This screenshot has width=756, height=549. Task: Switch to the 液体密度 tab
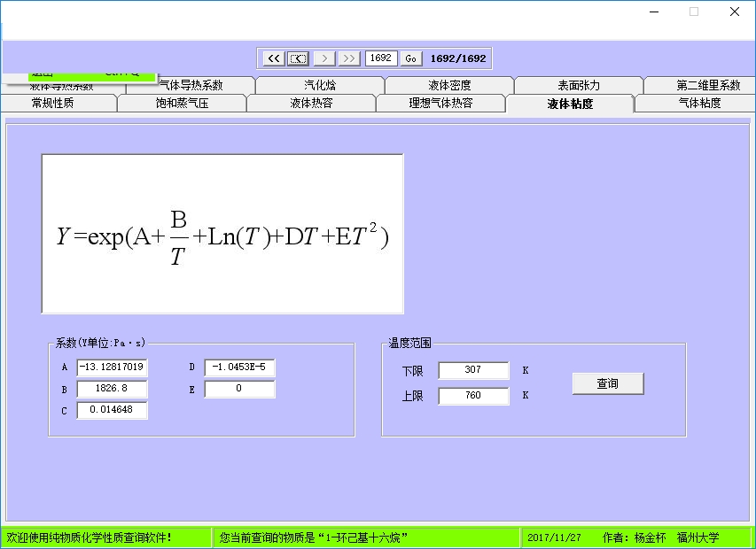(x=449, y=85)
